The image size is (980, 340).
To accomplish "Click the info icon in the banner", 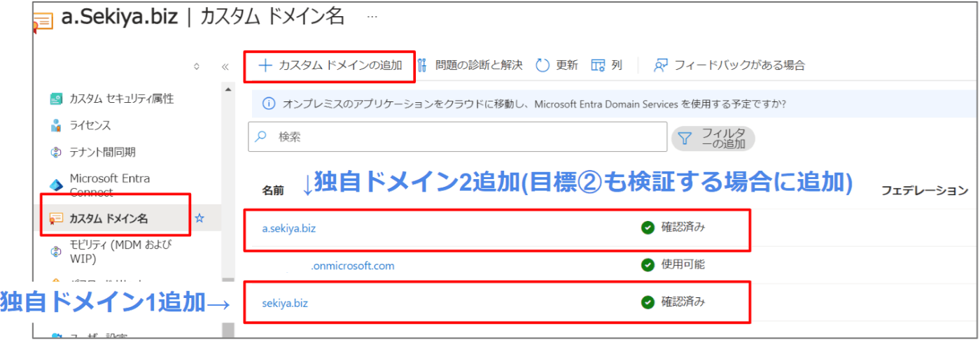I will pos(268,104).
